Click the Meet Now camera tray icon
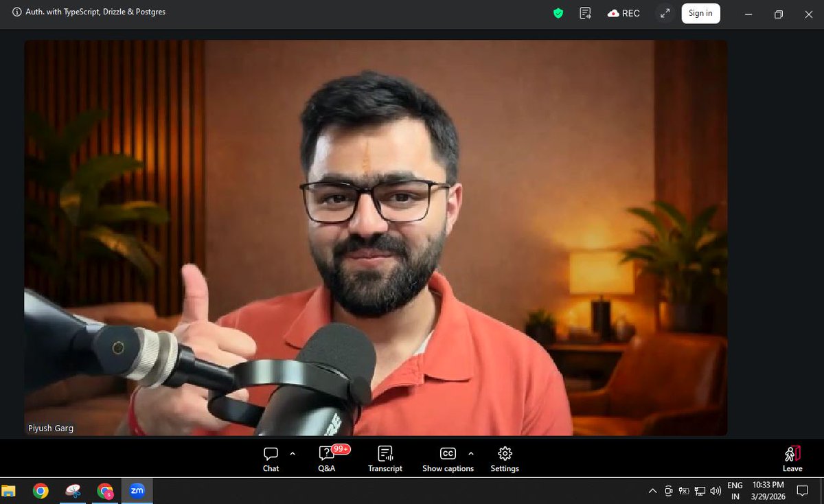The image size is (824, 504). (669, 491)
